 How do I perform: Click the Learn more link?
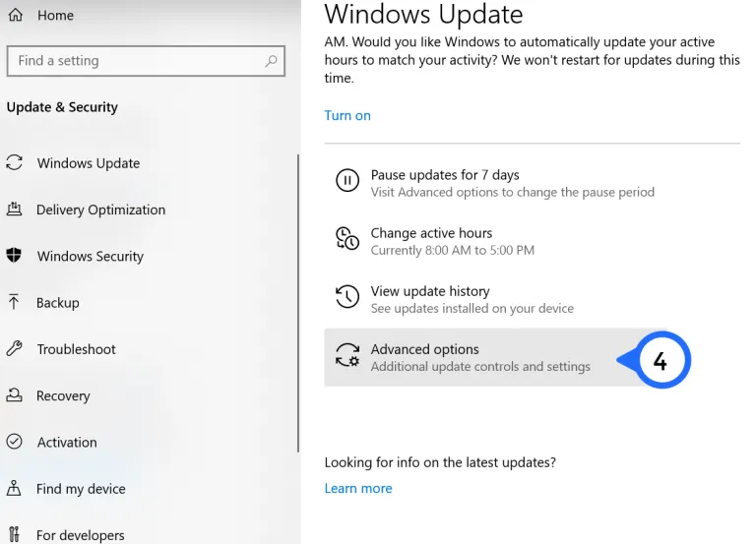[358, 489]
